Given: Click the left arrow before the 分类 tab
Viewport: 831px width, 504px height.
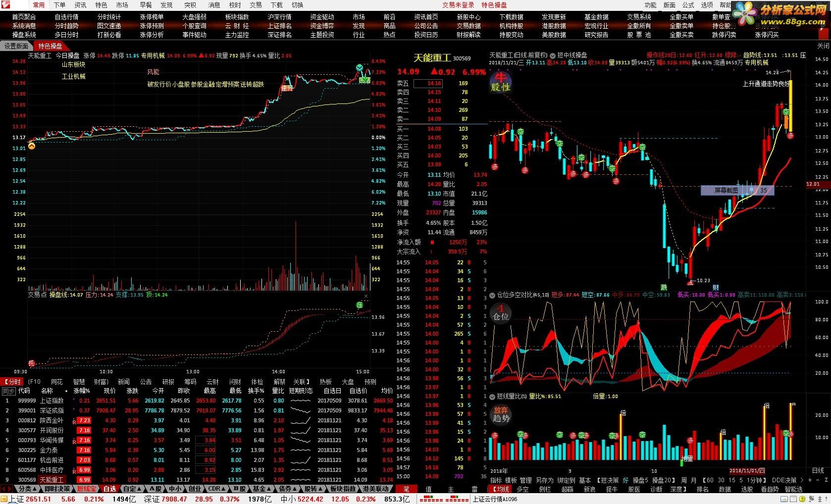Looking at the screenshot, I should click(x=4, y=489).
